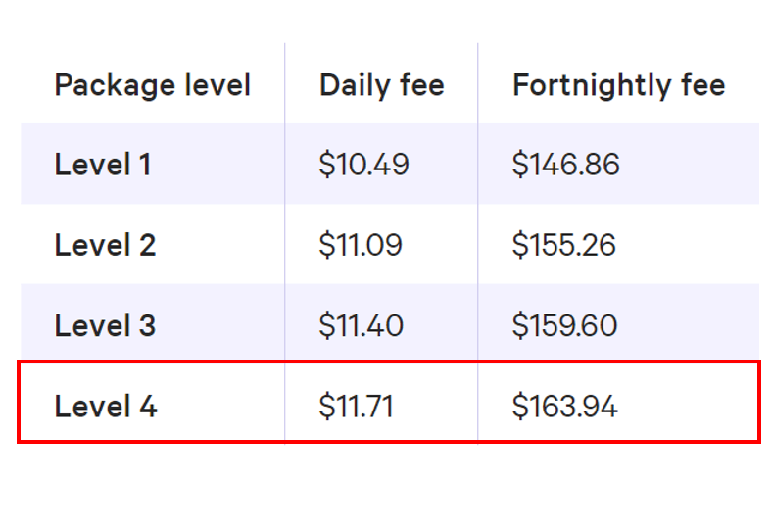
Task: Click the $159.60 fortnightly fee value
Action: coord(564,325)
